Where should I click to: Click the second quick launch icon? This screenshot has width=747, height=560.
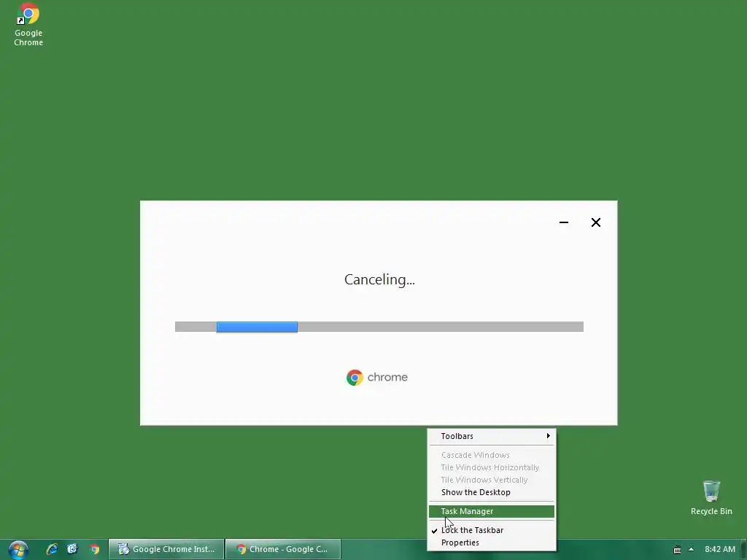pos(72,549)
